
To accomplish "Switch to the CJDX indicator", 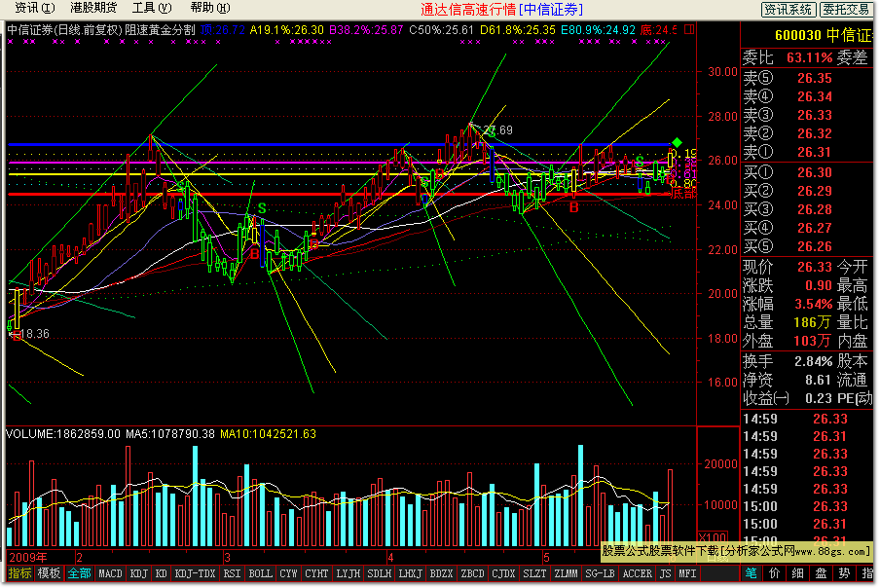I will click(503, 573).
